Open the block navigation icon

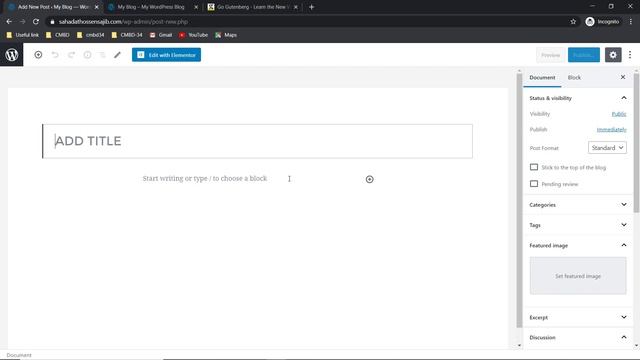coord(102,55)
